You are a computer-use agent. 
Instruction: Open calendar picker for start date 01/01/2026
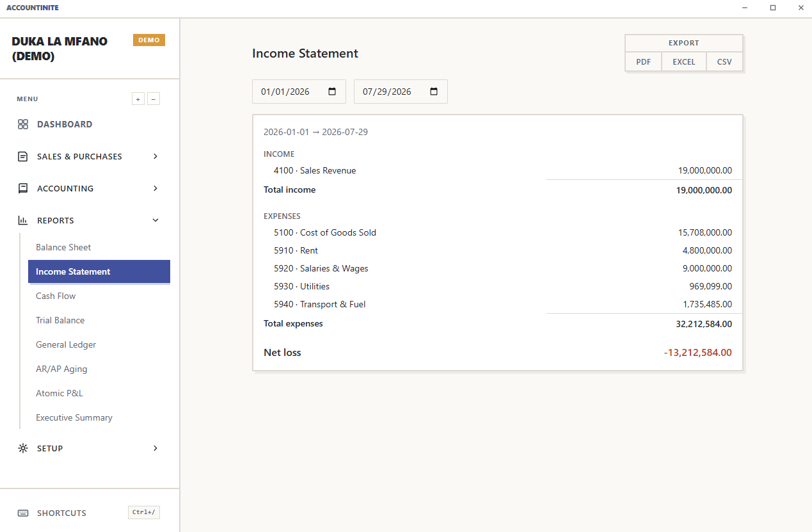pyautogui.click(x=332, y=92)
